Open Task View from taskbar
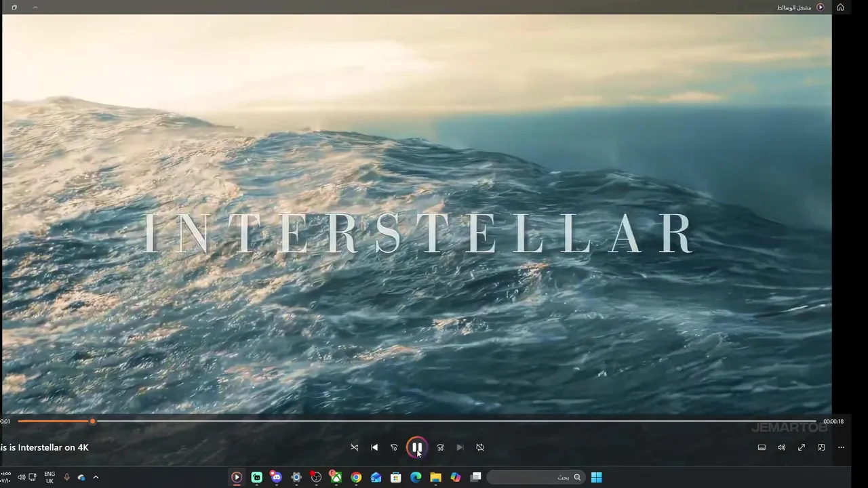Image resolution: width=868 pixels, height=488 pixels. (475, 477)
